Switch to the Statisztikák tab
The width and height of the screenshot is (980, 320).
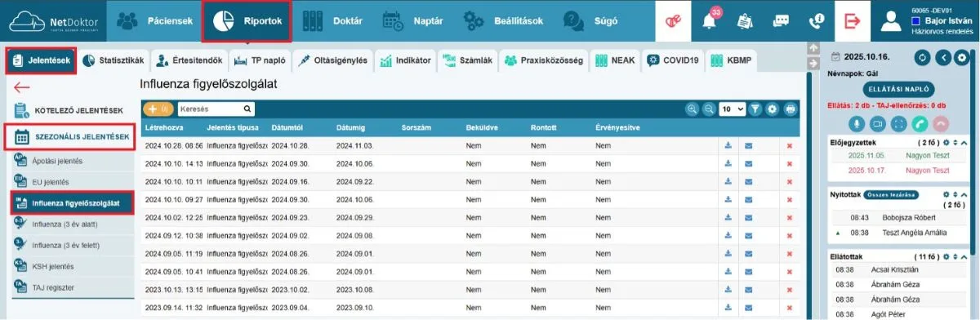tap(114, 60)
